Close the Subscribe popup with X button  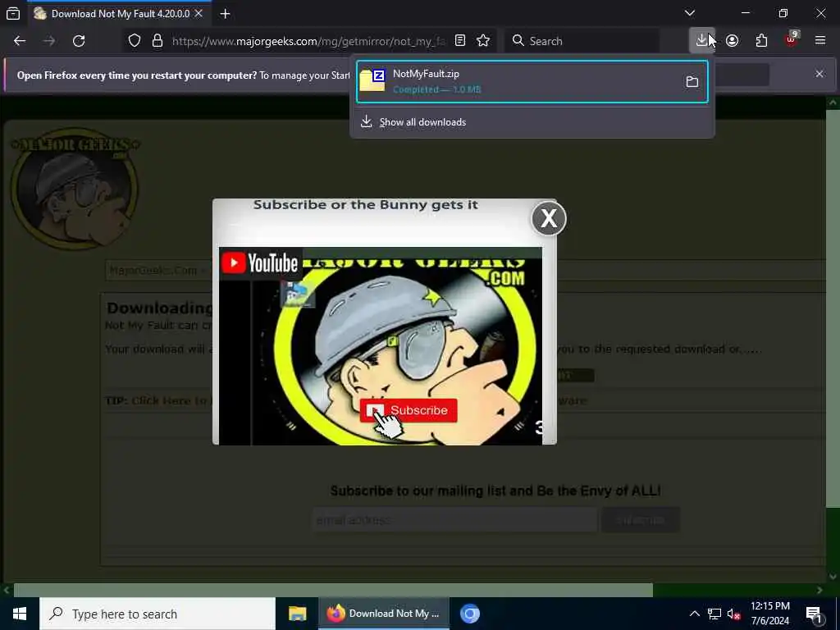[549, 218]
